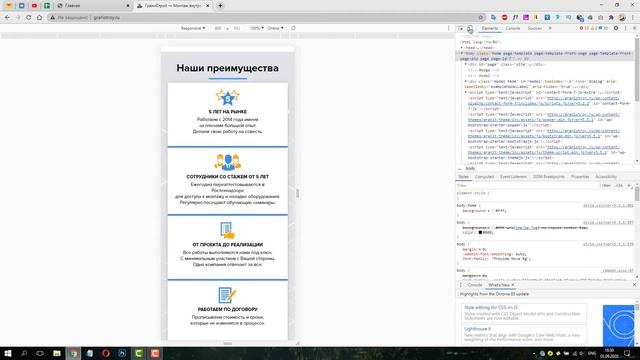Click the blue message count badge
Image resolution: width=640 pixels, height=360 pixels.
pos(603,28)
